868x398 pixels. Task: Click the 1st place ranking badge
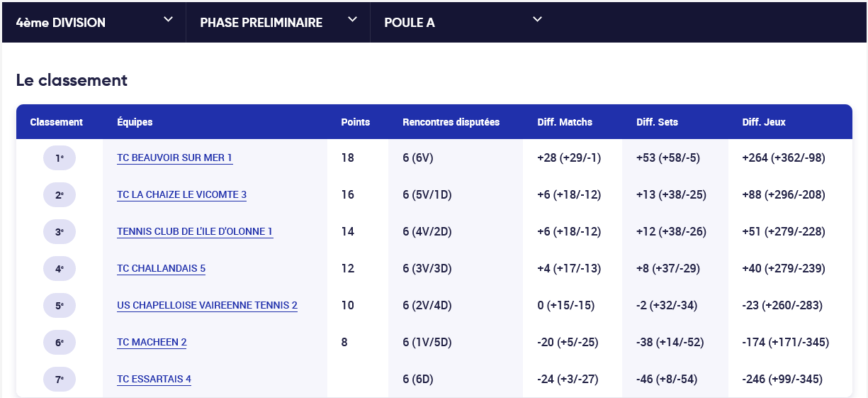point(60,158)
